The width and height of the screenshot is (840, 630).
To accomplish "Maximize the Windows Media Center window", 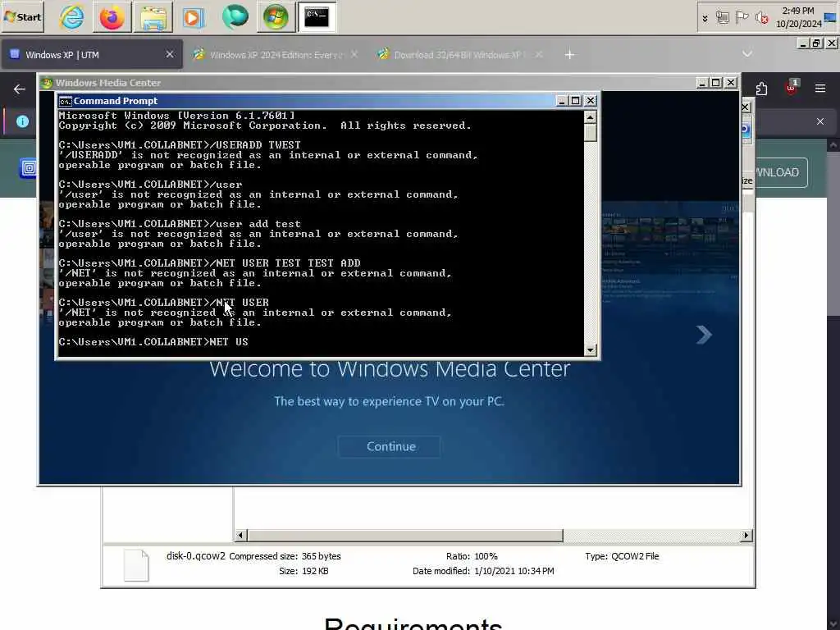I will click(x=716, y=83).
